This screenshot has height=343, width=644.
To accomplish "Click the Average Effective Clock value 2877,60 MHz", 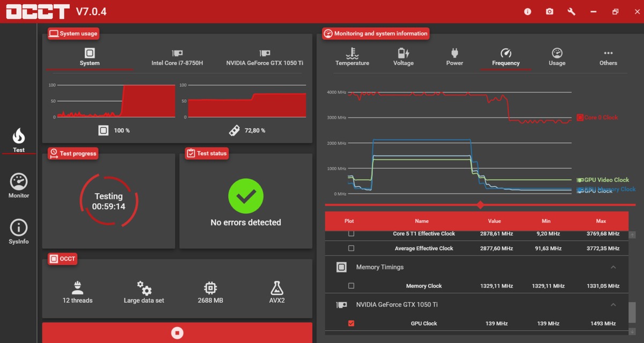I will point(496,248).
